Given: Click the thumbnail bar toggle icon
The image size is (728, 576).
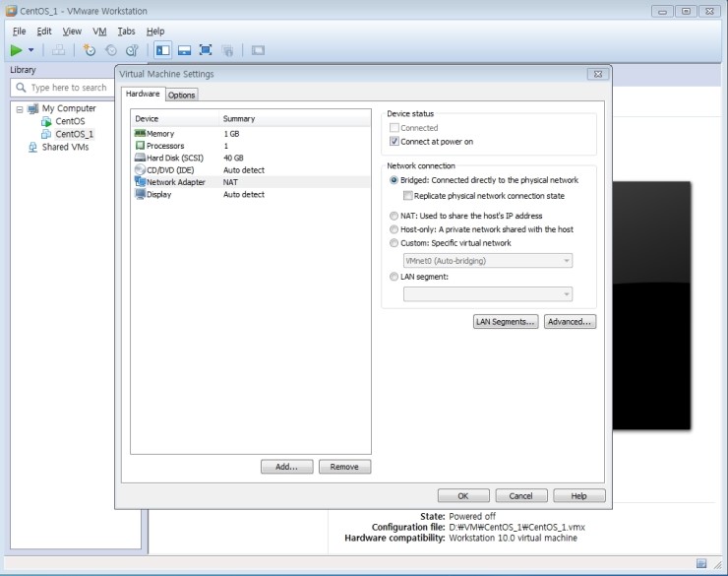Looking at the screenshot, I should click(184, 50).
